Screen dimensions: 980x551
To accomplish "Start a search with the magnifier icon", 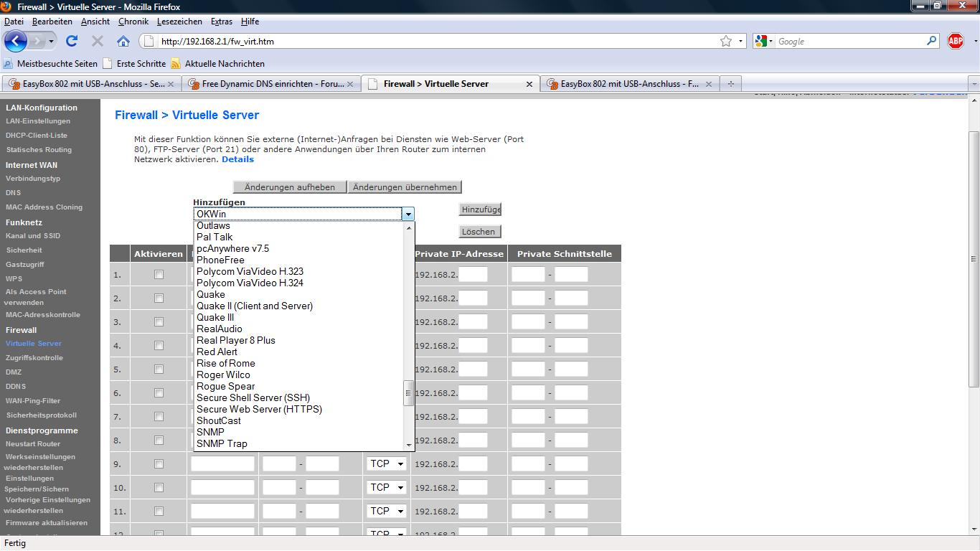I will 932,41.
